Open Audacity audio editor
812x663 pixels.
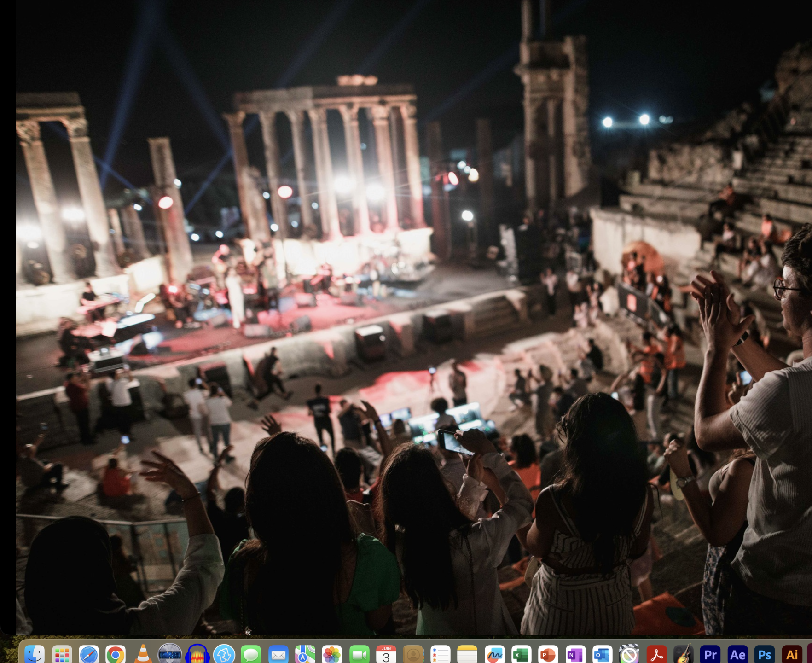197,654
